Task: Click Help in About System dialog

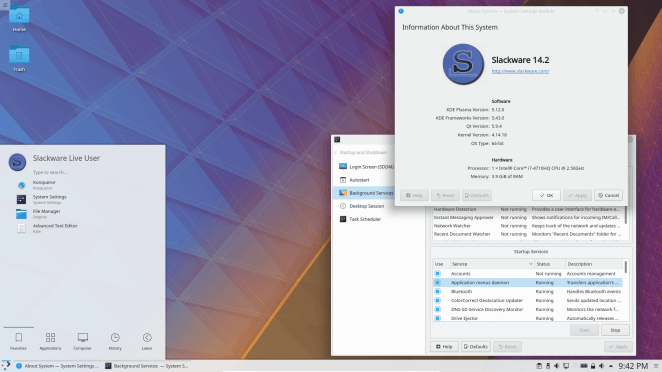Action: [x=414, y=196]
